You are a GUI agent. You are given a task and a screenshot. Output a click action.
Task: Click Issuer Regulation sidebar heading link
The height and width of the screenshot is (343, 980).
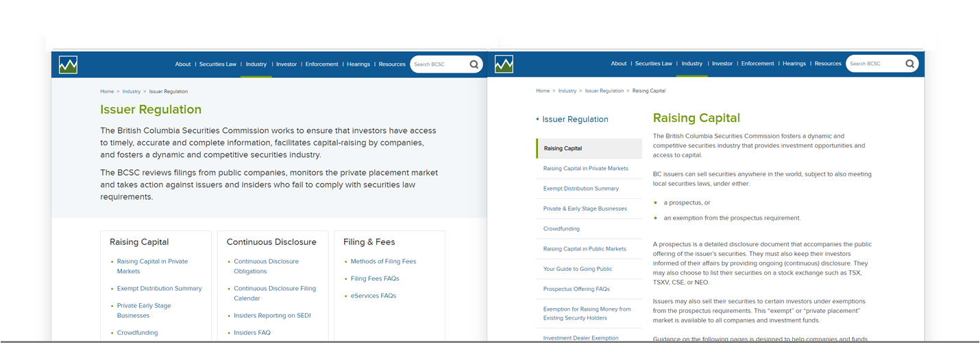pos(575,119)
